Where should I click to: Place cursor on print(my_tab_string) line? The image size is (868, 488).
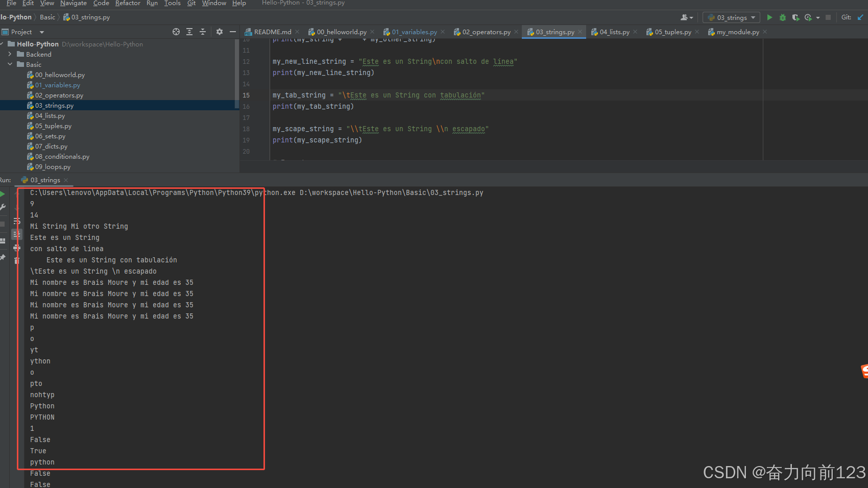313,107
